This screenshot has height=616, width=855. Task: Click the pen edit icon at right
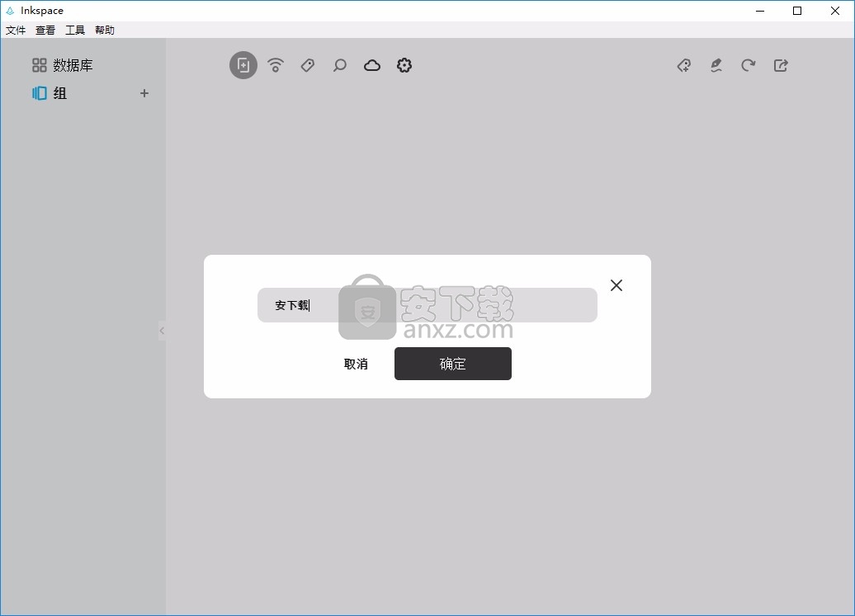coord(716,65)
